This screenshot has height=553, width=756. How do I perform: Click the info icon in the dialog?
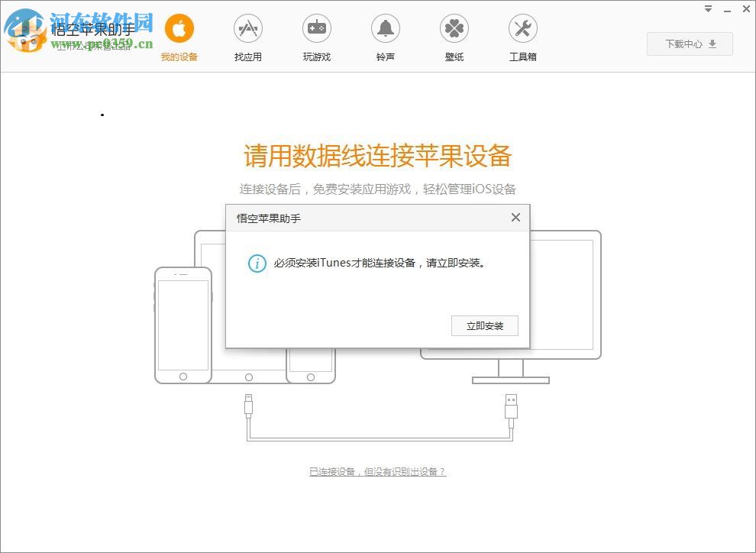(x=257, y=264)
